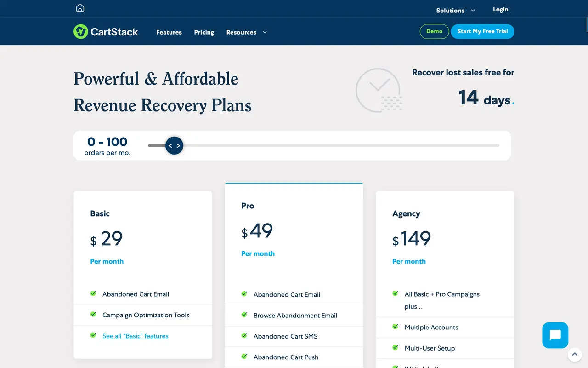Screen dimensions: 588x368
Task: Open the live chat bubble
Action: 555,335
